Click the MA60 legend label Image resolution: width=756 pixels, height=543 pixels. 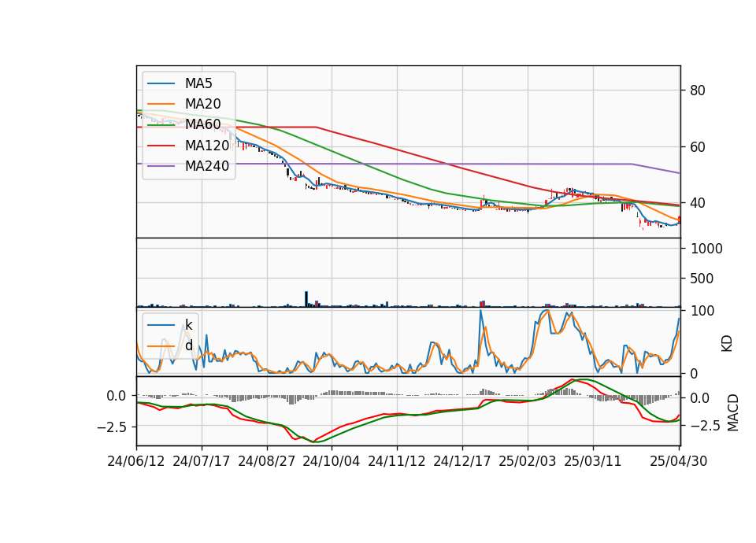point(202,125)
